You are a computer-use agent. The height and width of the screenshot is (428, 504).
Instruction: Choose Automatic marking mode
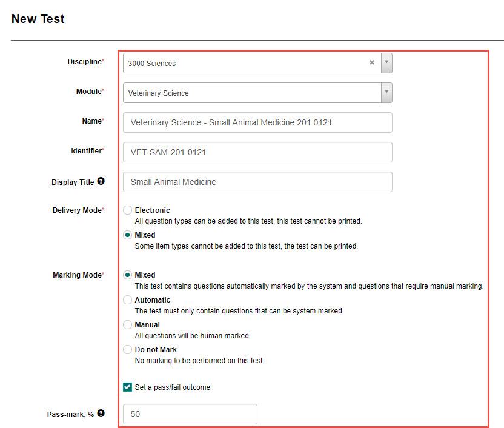(127, 300)
